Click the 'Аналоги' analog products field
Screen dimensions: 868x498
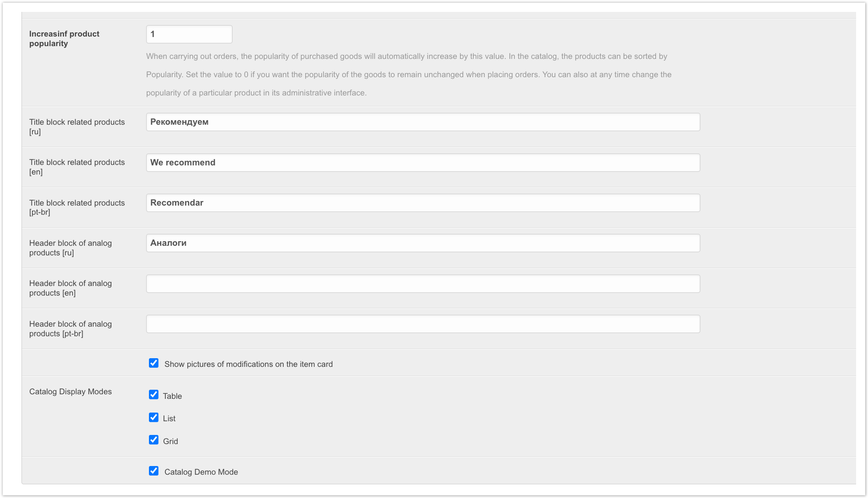click(423, 243)
